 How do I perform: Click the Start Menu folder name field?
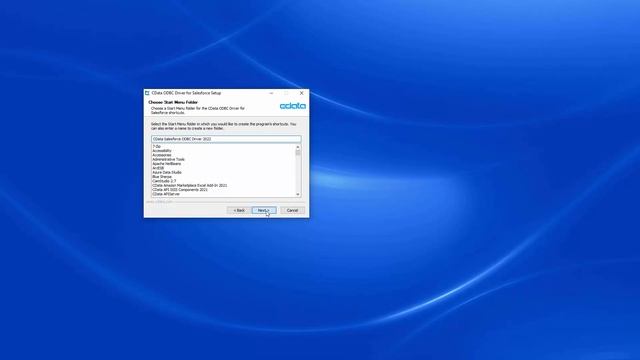point(226,139)
